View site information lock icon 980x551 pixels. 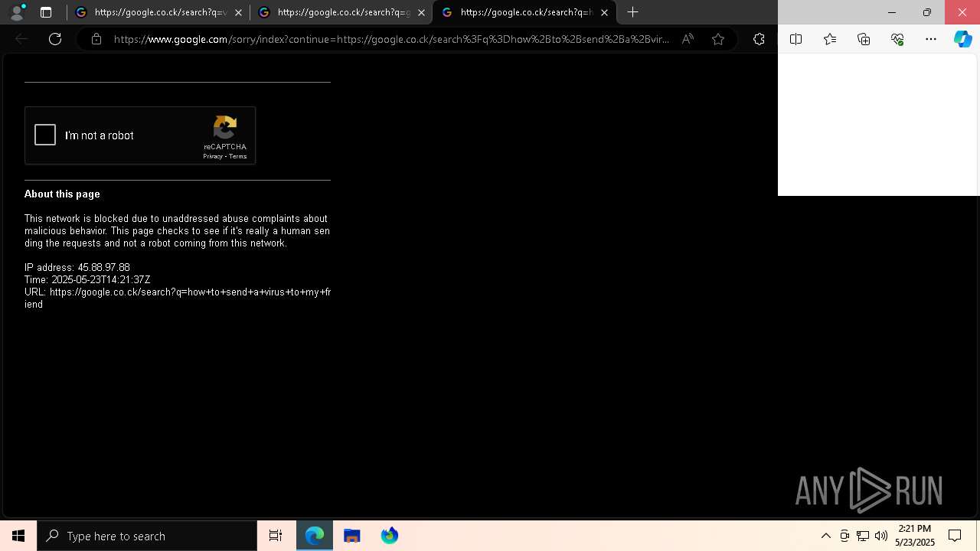(96, 39)
